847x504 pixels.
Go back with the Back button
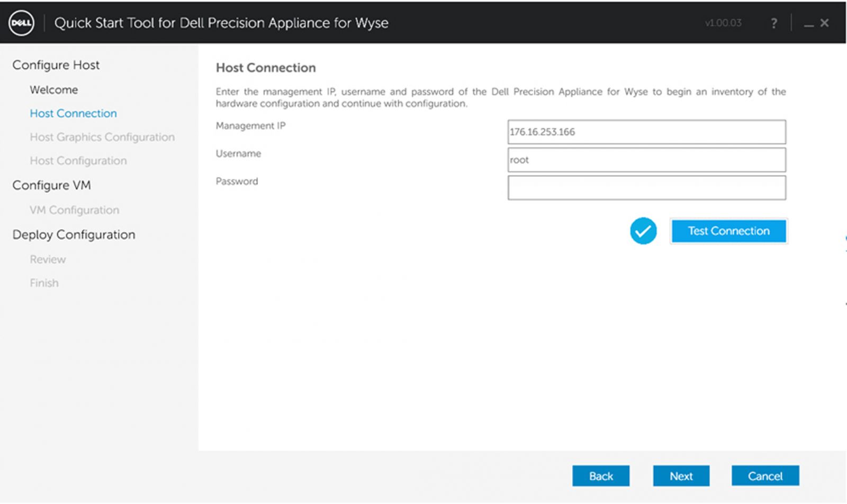pos(601,476)
